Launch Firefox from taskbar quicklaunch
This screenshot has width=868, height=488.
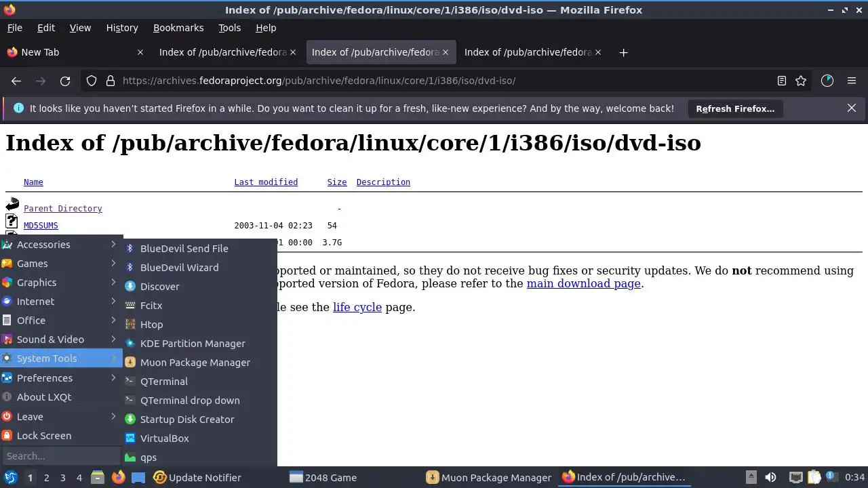click(118, 477)
